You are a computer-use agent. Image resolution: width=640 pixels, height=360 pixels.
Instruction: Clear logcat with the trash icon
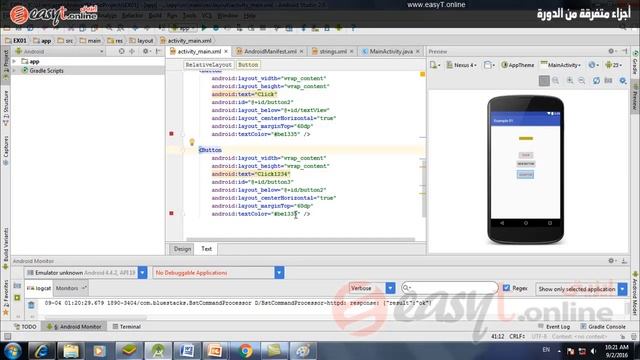31,305
